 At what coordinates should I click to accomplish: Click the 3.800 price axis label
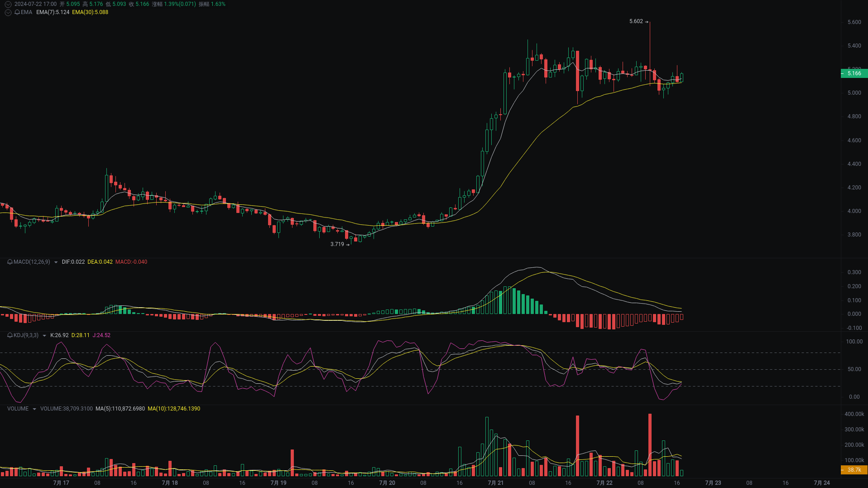[854, 235]
